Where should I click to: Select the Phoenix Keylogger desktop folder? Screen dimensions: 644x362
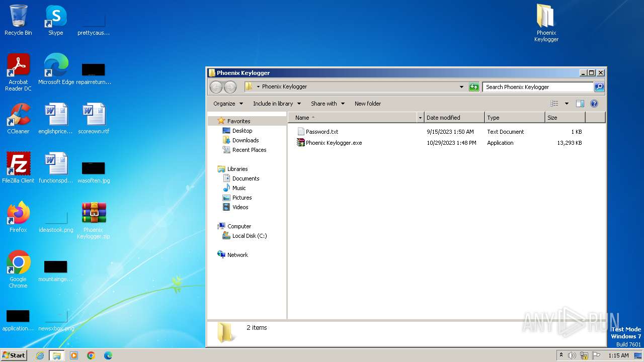tap(546, 23)
